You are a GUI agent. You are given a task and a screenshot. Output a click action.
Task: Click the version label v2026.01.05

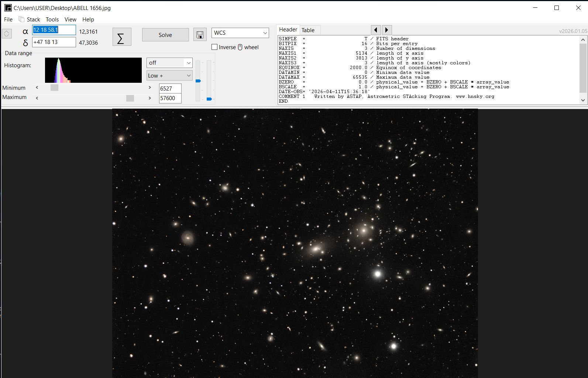573,31
